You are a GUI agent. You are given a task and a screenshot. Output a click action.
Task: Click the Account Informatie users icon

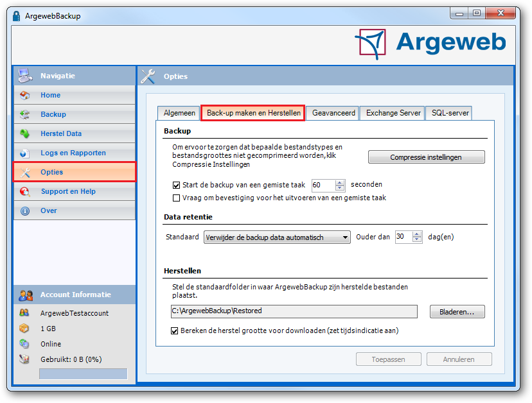click(26, 295)
